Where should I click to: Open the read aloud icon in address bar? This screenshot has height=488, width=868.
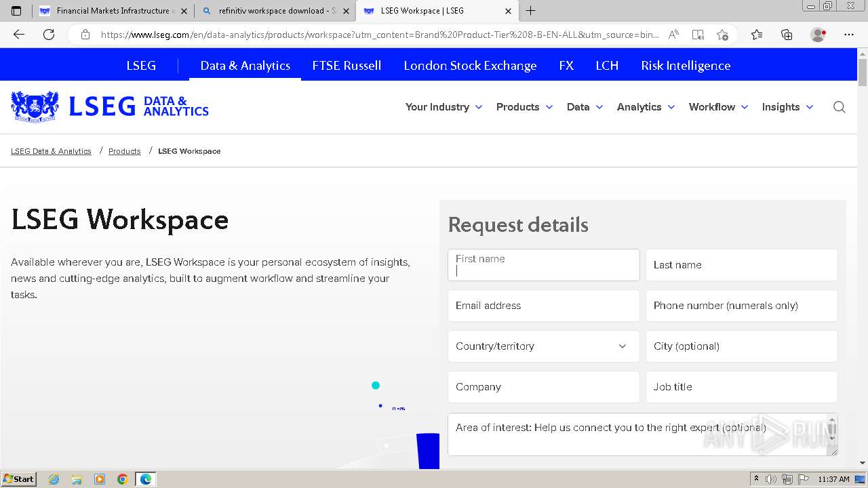click(673, 35)
